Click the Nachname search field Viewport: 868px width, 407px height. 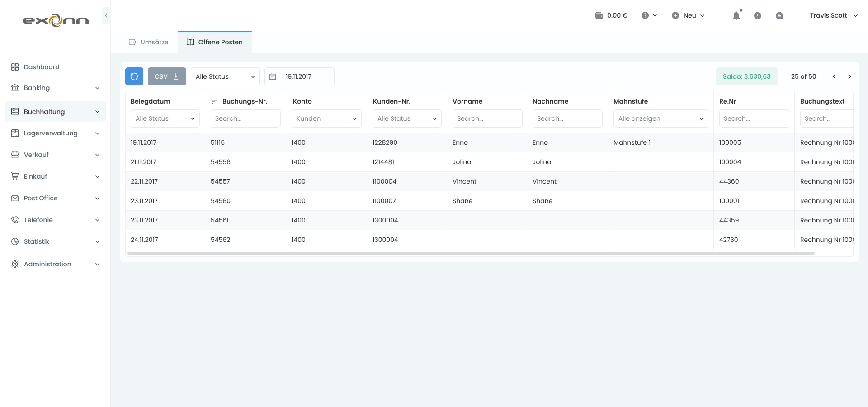coord(567,118)
